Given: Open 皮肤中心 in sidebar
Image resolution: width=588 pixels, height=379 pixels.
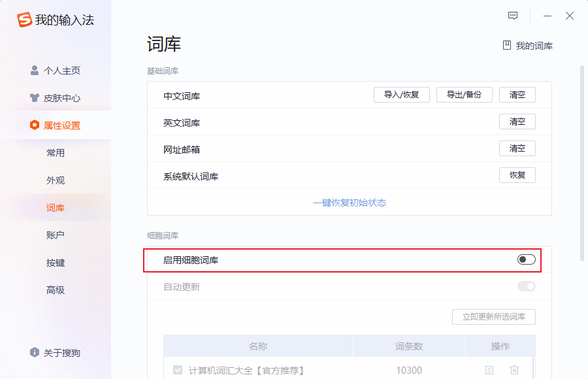Looking at the screenshot, I should pyautogui.click(x=56, y=98).
